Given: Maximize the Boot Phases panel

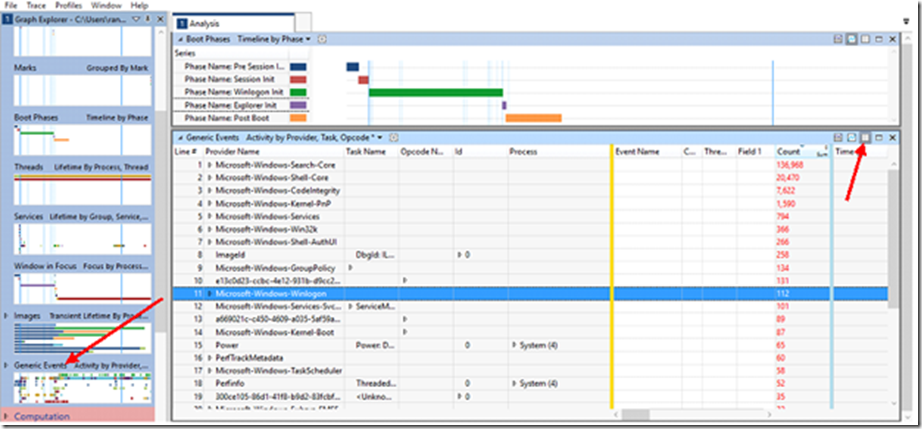Looking at the screenshot, I should (878, 39).
